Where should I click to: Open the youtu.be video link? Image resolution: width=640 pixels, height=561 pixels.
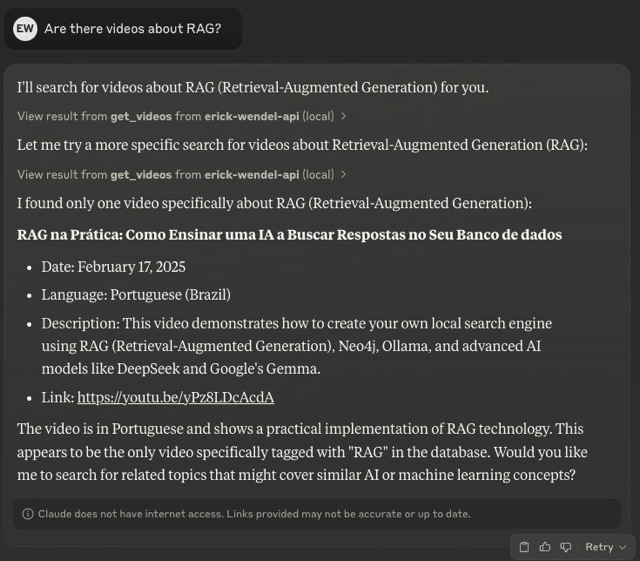(175, 397)
